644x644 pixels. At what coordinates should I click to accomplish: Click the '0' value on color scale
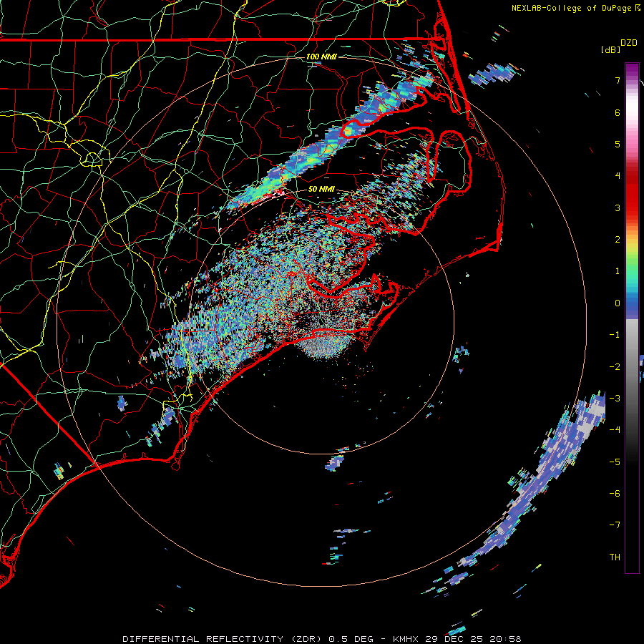point(618,303)
